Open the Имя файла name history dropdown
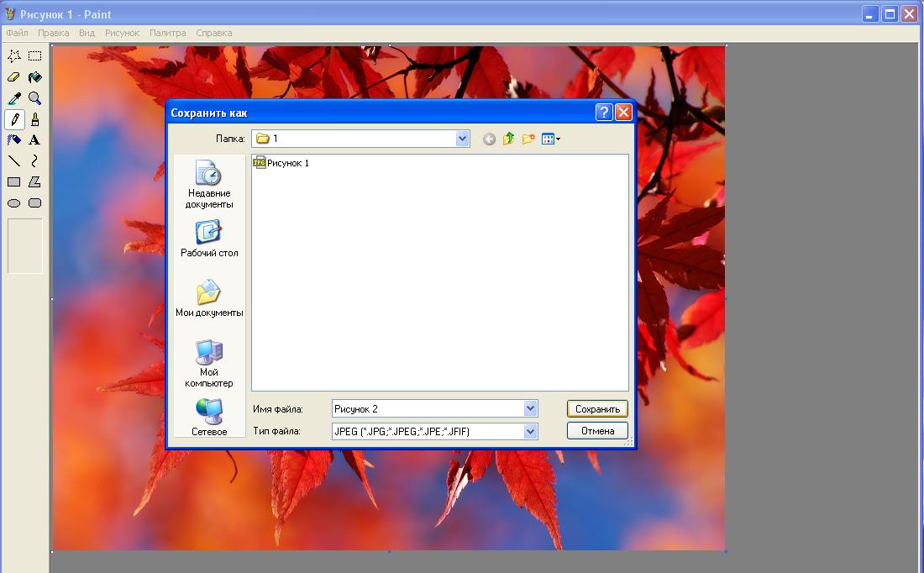Screen dimensions: 924x573 click(530, 409)
